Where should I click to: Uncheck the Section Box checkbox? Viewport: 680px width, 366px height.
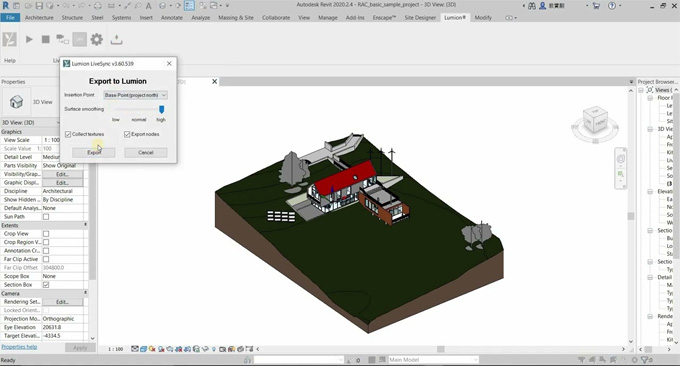pyautogui.click(x=46, y=285)
